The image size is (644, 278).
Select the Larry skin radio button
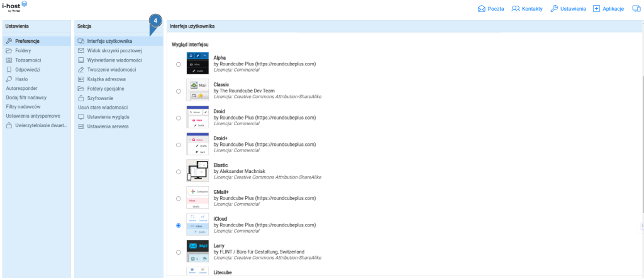click(178, 252)
